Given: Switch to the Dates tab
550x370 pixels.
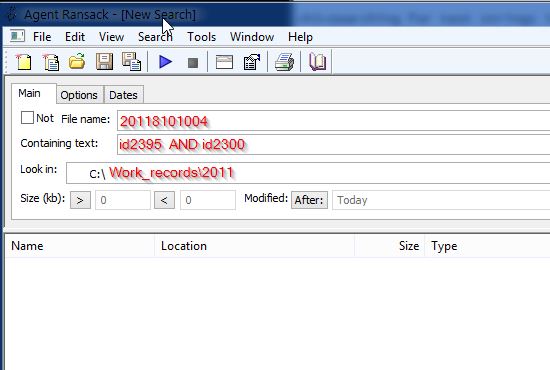Looking at the screenshot, I should tap(123, 95).
